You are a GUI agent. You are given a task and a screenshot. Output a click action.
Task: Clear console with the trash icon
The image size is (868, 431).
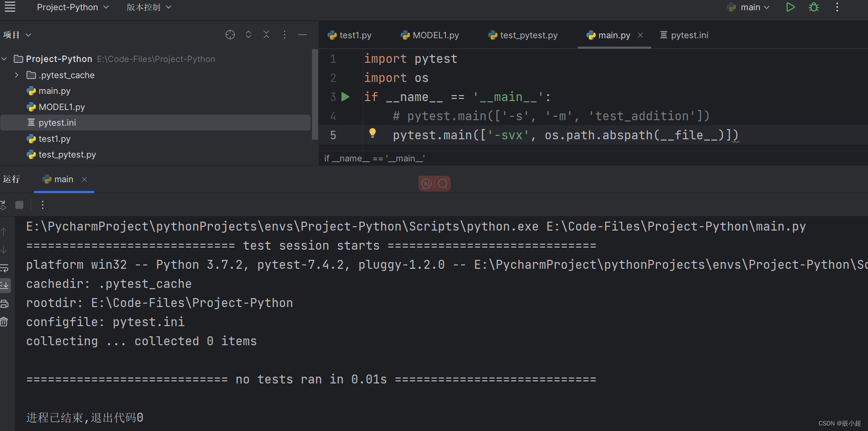[4, 322]
